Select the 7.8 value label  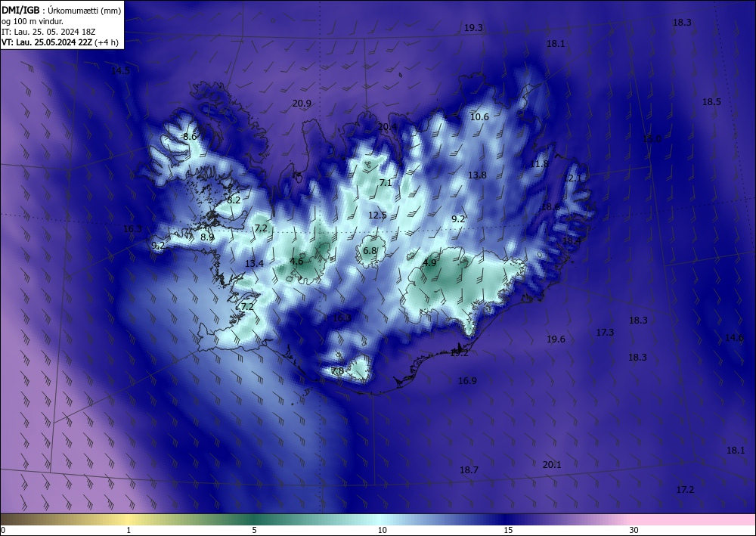(338, 371)
